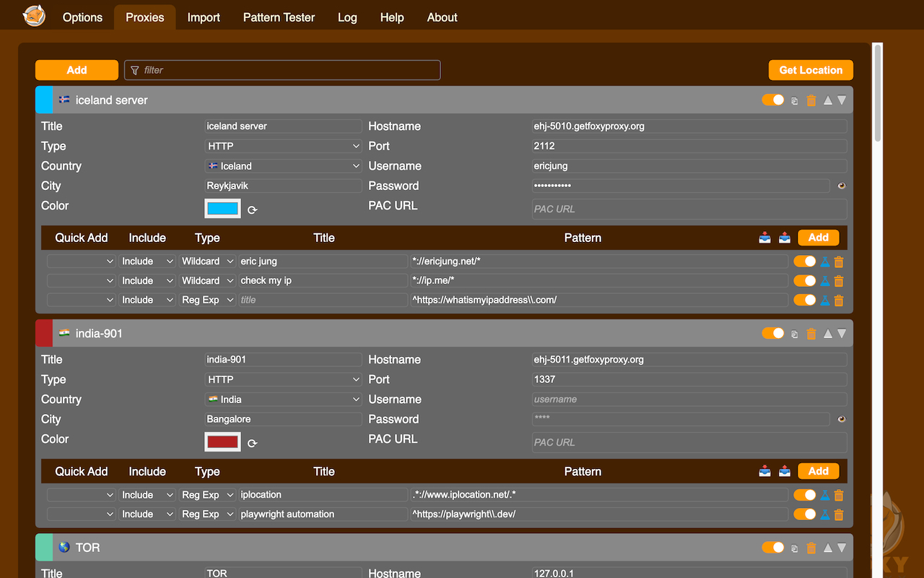This screenshot has width=924, height=578.
Task: Test the eric jung pattern with the flask icon
Action: pyautogui.click(x=824, y=261)
